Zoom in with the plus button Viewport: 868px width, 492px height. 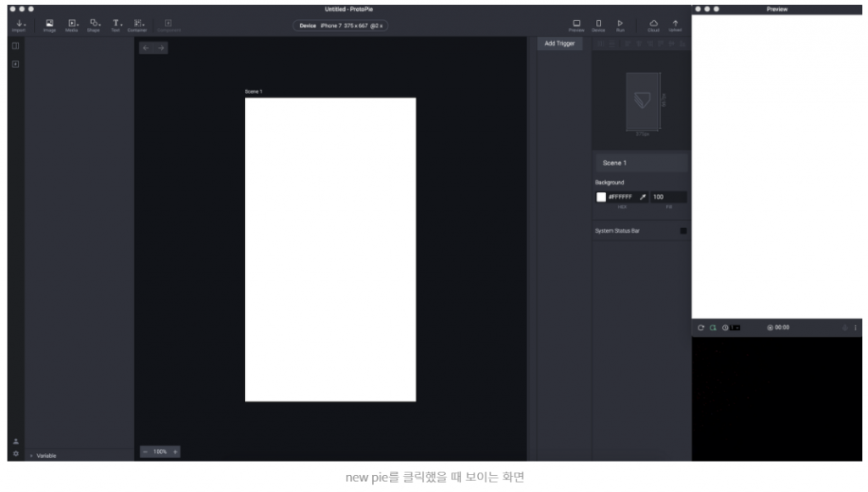pos(175,452)
